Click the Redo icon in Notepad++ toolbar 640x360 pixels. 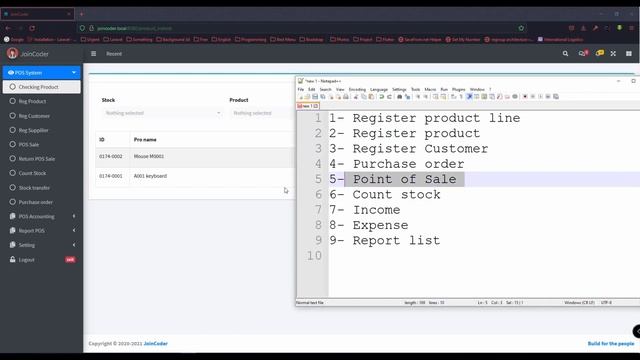[x=389, y=97]
